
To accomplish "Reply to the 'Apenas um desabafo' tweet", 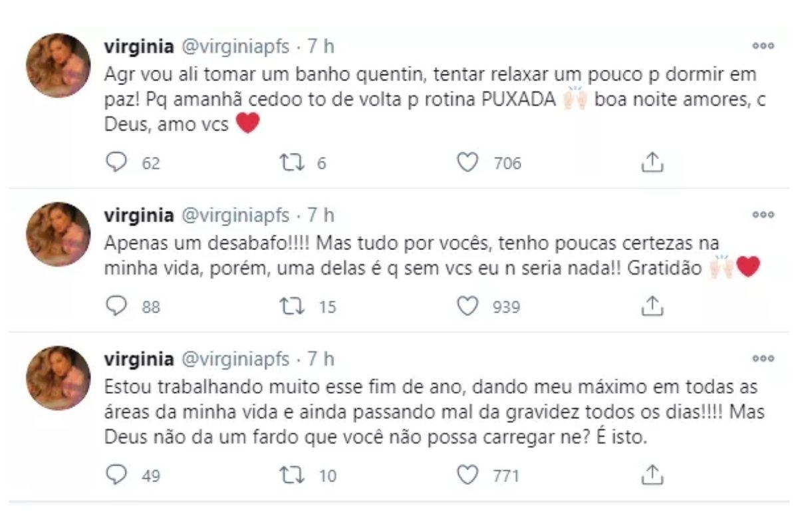I will tap(116, 307).
